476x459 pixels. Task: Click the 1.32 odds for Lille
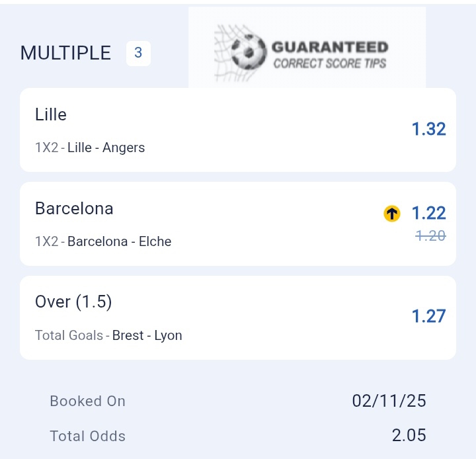pos(428,129)
